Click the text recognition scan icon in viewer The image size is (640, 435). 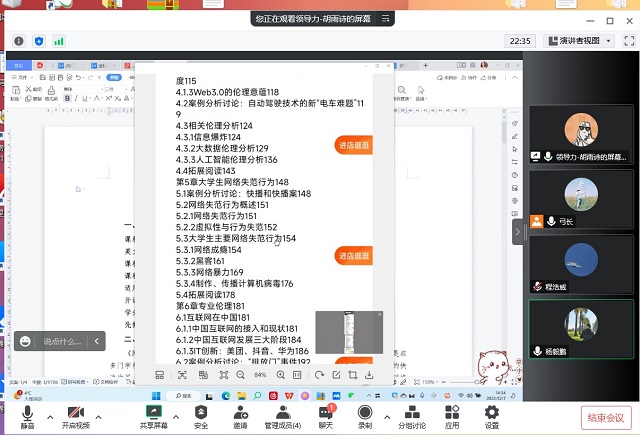[x=182, y=375]
